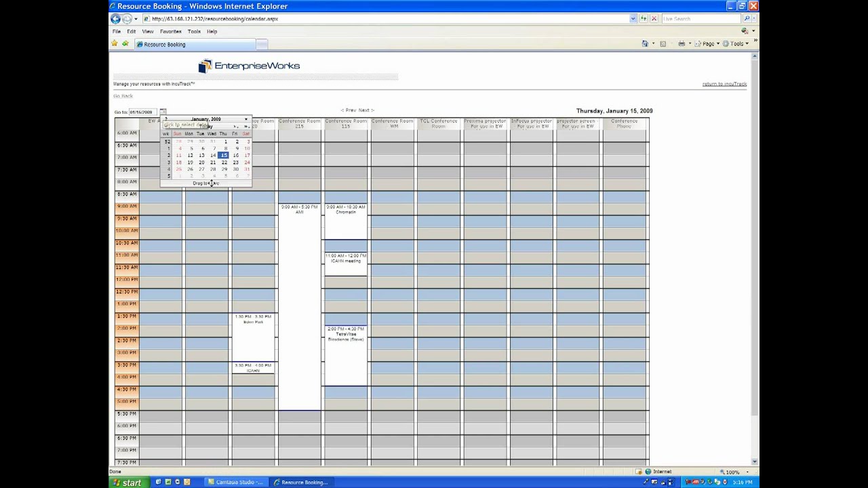Click the Go Back link
This screenshot has width=868, height=488.
point(123,96)
